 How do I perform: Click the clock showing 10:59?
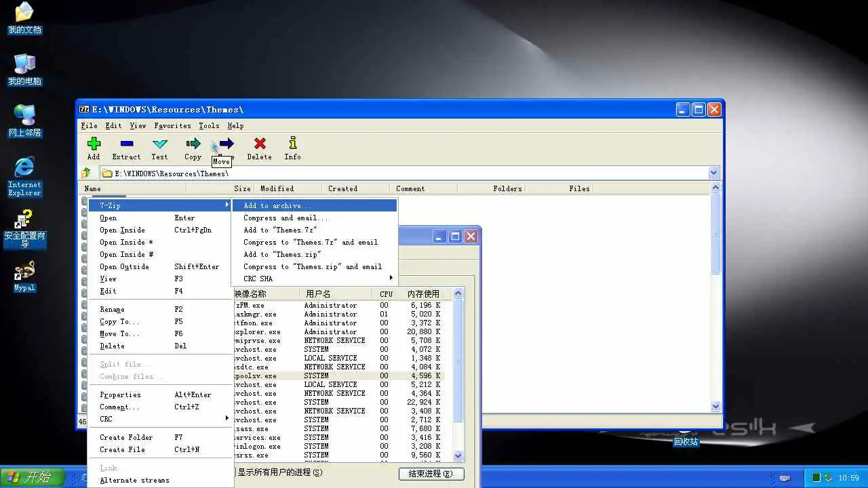pyautogui.click(x=849, y=478)
